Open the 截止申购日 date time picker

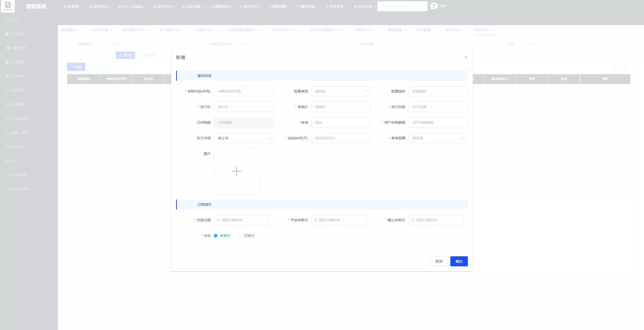(436, 220)
